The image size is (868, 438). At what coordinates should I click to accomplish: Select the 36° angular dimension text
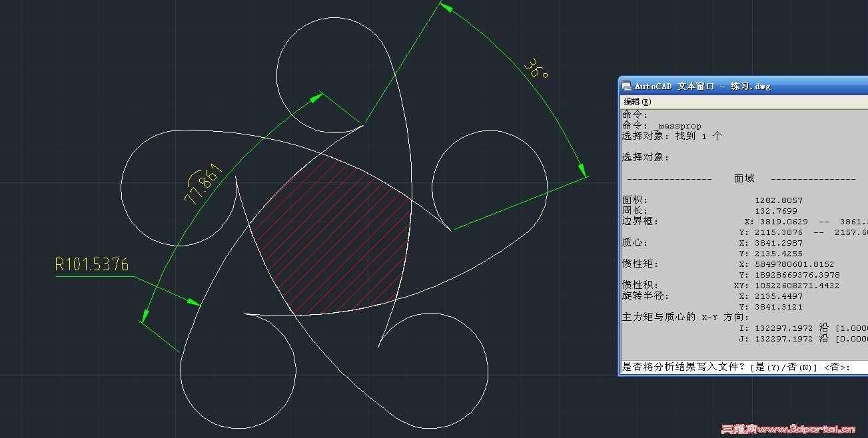coord(536,69)
